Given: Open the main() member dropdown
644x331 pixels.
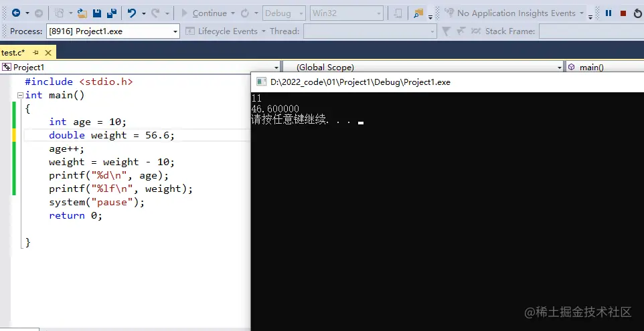Looking at the screenshot, I should tap(605, 68).
